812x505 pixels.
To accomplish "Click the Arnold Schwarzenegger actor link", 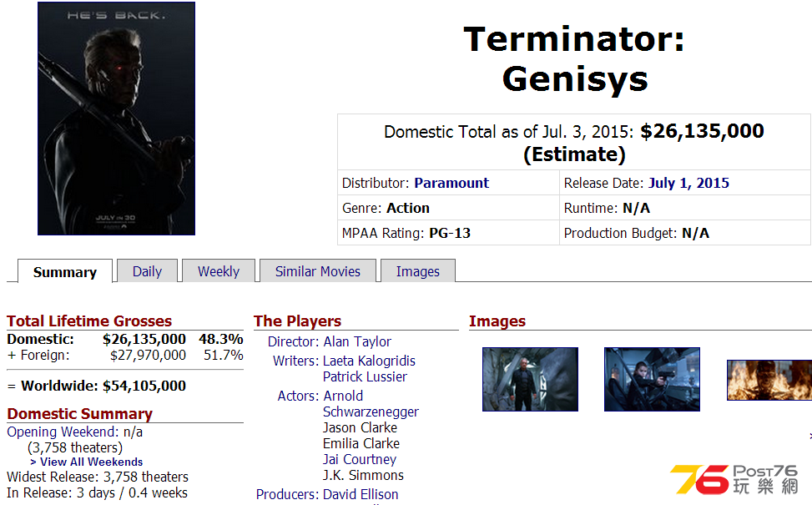I will (371, 403).
